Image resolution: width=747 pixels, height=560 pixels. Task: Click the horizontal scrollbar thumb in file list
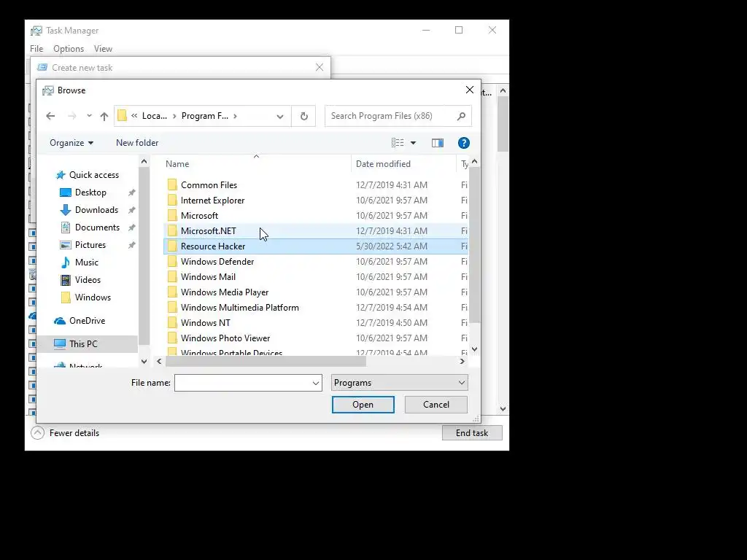[x=266, y=362]
